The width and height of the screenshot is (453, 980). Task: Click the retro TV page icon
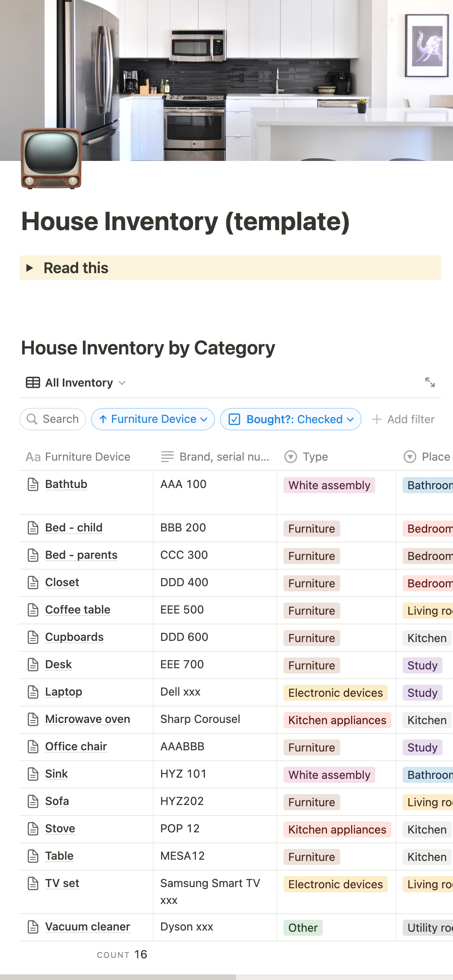pyautogui.click(x=51, y=159)
